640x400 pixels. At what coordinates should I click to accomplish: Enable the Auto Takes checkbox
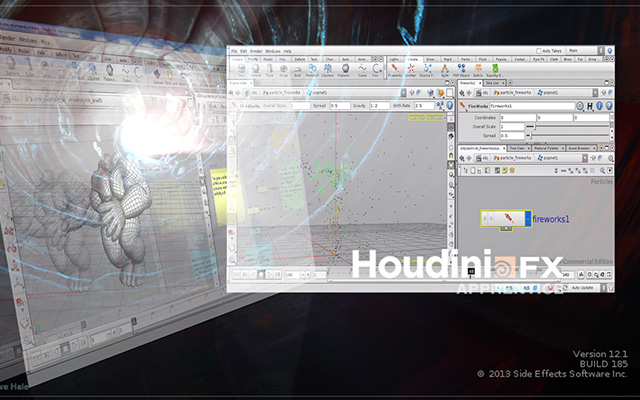[x=538, y=51]
